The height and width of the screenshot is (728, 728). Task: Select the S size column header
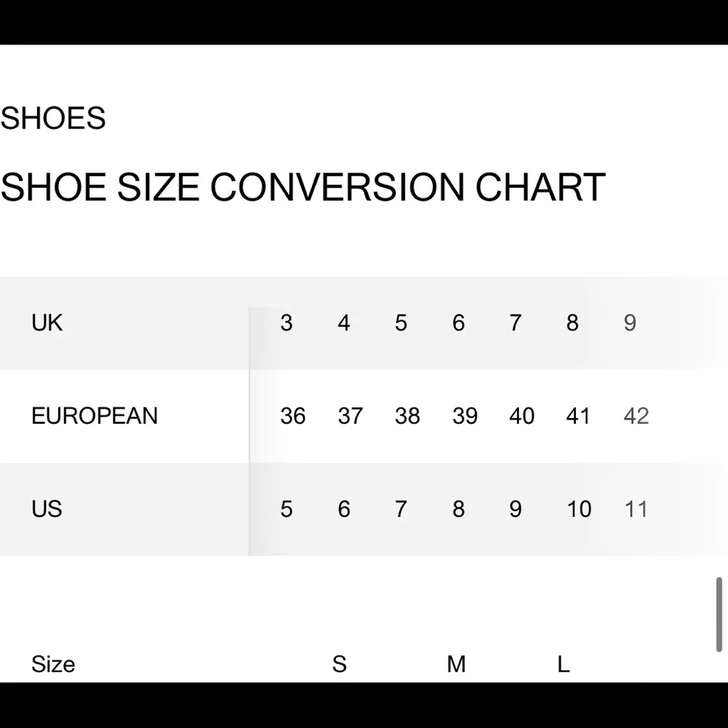click(339, 664)
